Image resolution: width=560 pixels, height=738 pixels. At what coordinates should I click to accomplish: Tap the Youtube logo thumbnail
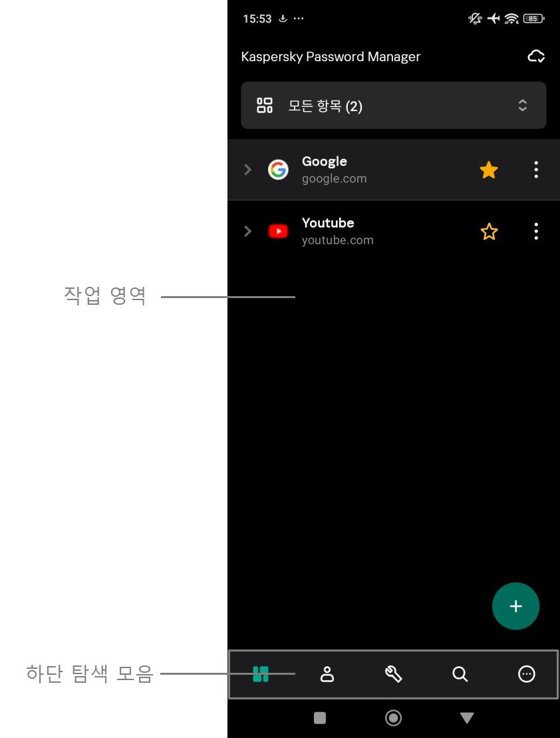point(278,231)
